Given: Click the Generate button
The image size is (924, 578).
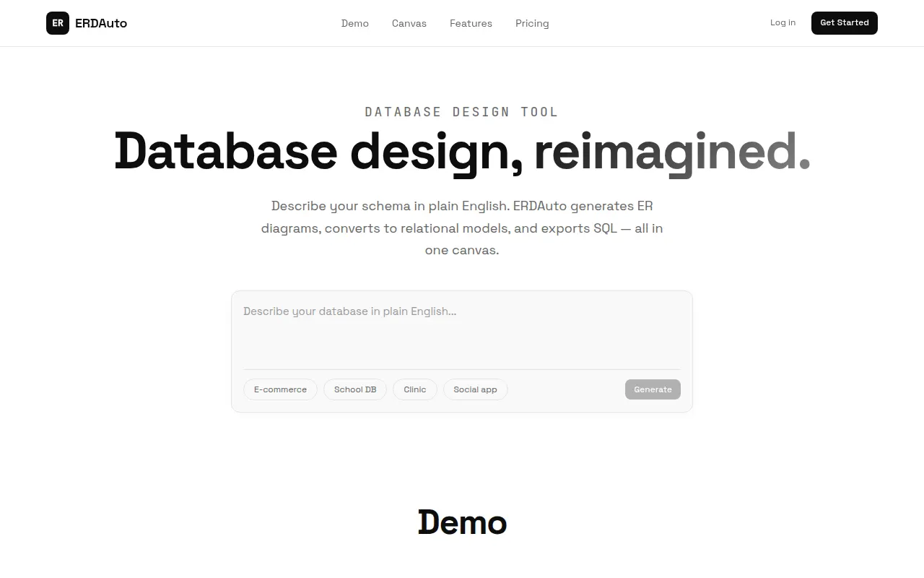Looking at the screenshot, I should pyautogui.click(x=653, y=389).
